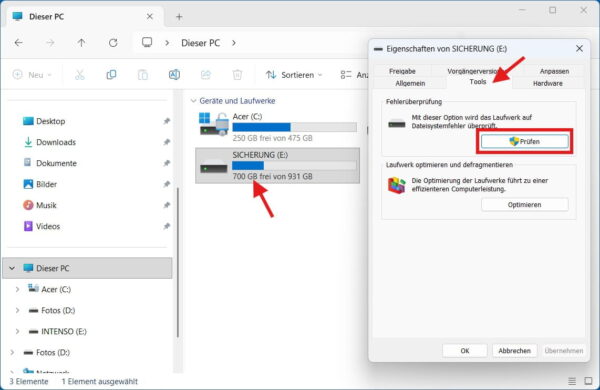Close the Dieser PC tab
600x390 pixels.
(150, 16)
